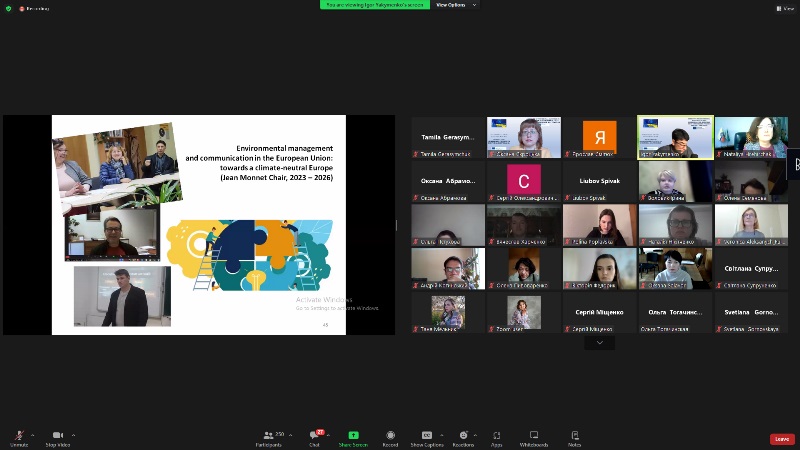Open the Chat panel
Screen dimensions: 800x450
coord(313,436)
